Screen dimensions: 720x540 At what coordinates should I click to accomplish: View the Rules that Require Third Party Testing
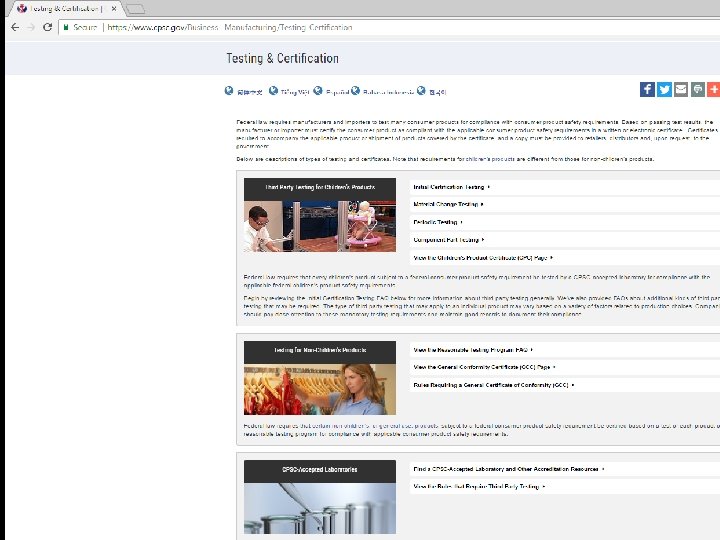[565, 486]
